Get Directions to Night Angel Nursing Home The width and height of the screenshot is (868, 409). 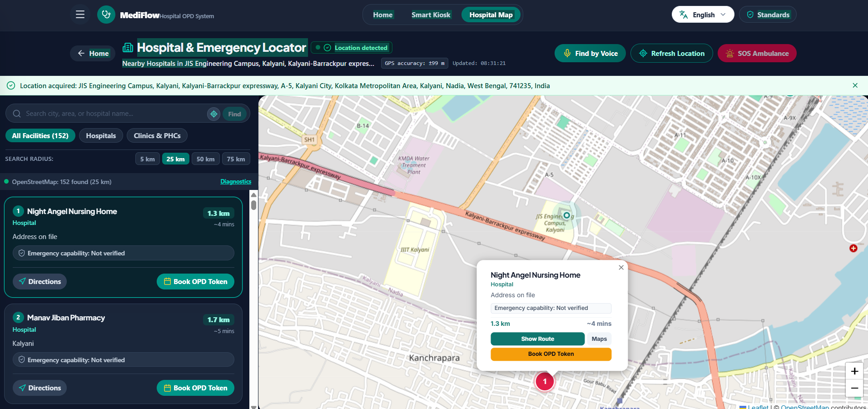coord(40,281)
